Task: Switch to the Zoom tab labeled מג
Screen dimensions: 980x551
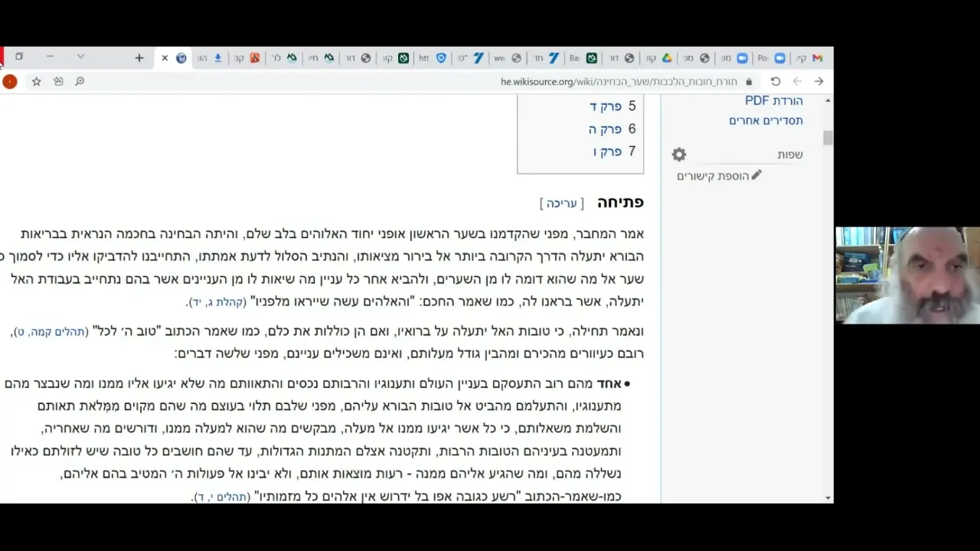Action: pos(733,58)
